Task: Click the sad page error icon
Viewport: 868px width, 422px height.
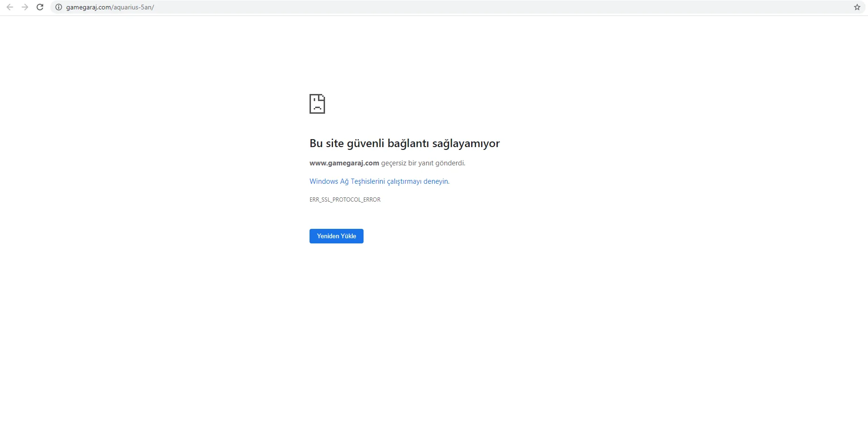Action: click(x=317, y=104)
